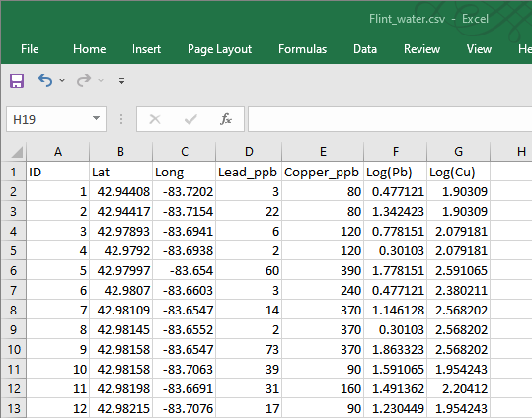This screenshot has height=418, width=532.
Task: Click the Undo arrow icon
Action: point(45,80)
